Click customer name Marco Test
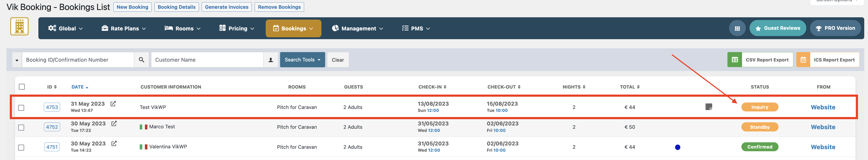868x160 pixels. 162,127
